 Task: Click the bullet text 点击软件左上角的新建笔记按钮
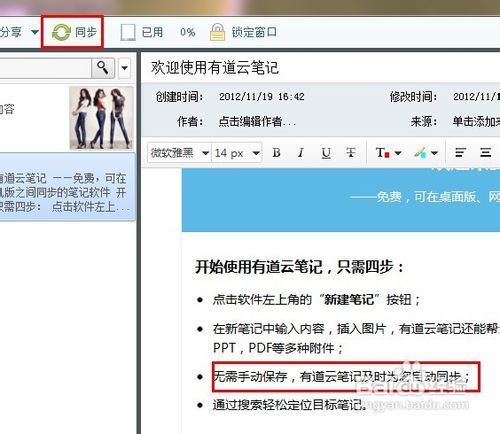[x=317, y=300]
